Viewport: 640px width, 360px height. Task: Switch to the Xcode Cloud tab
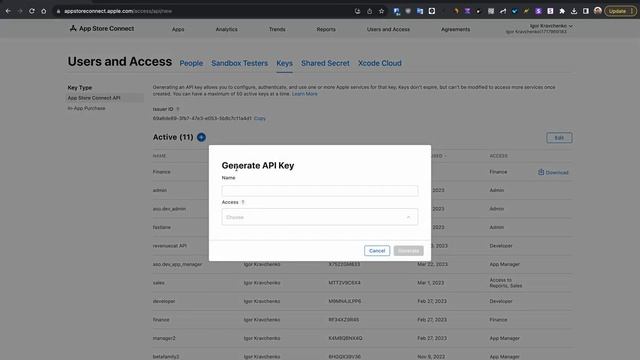click(380, 63)
